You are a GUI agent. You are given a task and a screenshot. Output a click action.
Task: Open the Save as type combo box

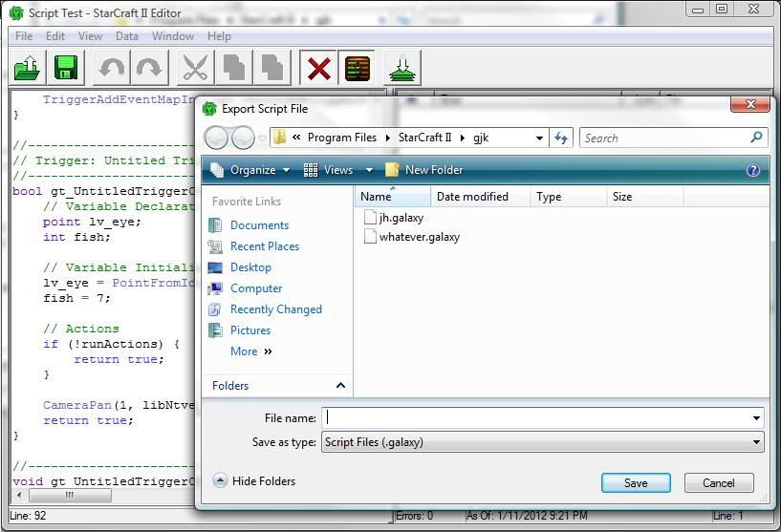click(542, 442)
